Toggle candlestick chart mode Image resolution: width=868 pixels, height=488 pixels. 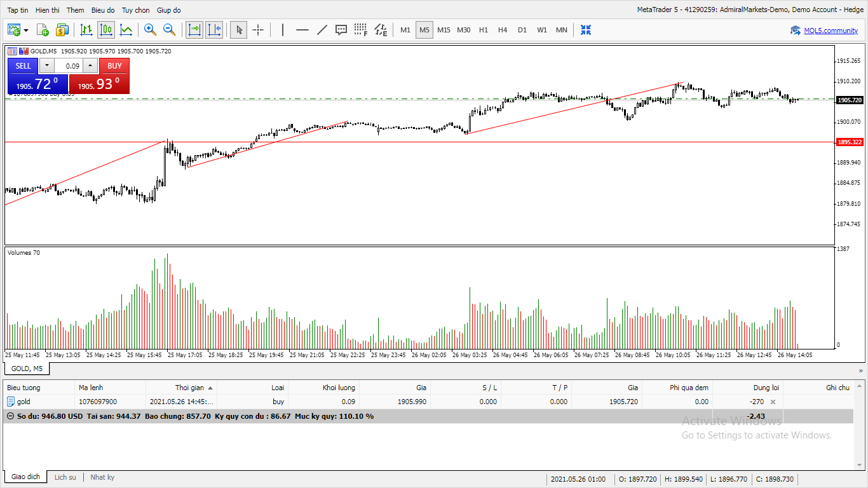click(x=106, y=30)
